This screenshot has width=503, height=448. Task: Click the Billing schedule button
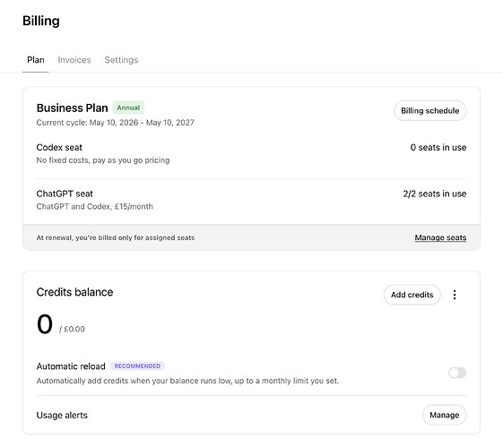429,110
